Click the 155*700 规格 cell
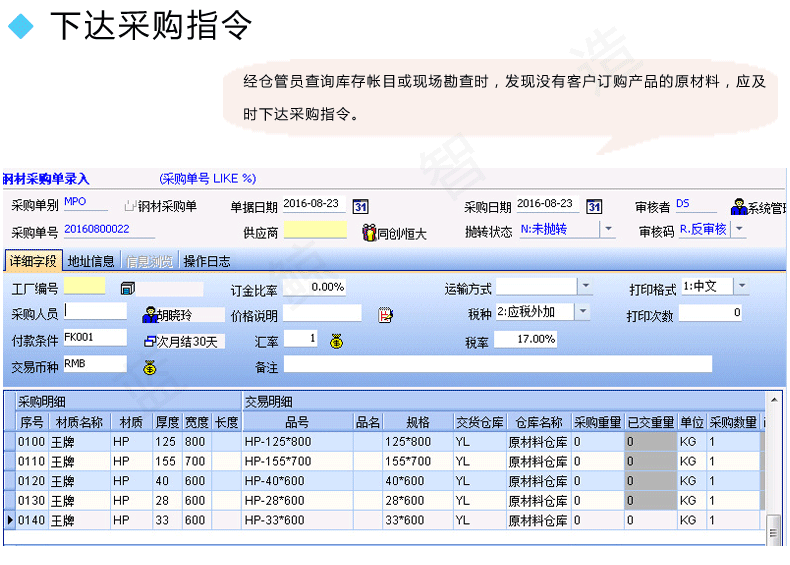The width and height of the screenshot is (790, 565). (418, 462)
